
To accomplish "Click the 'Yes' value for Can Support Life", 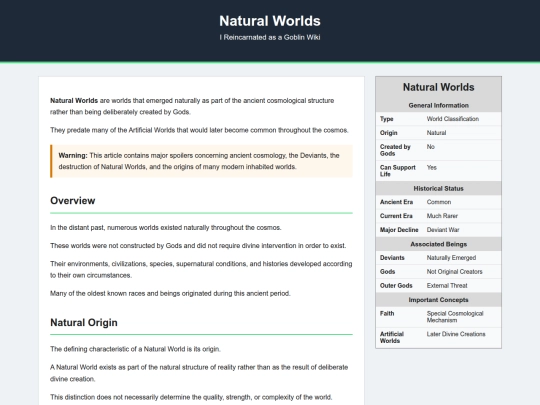I will tap(432, 167).
